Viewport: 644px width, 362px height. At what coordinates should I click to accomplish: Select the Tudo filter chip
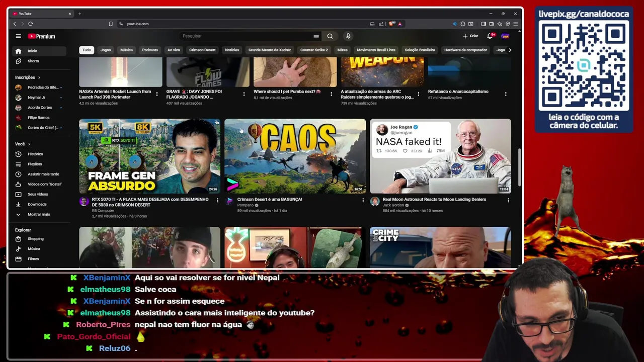87,50
